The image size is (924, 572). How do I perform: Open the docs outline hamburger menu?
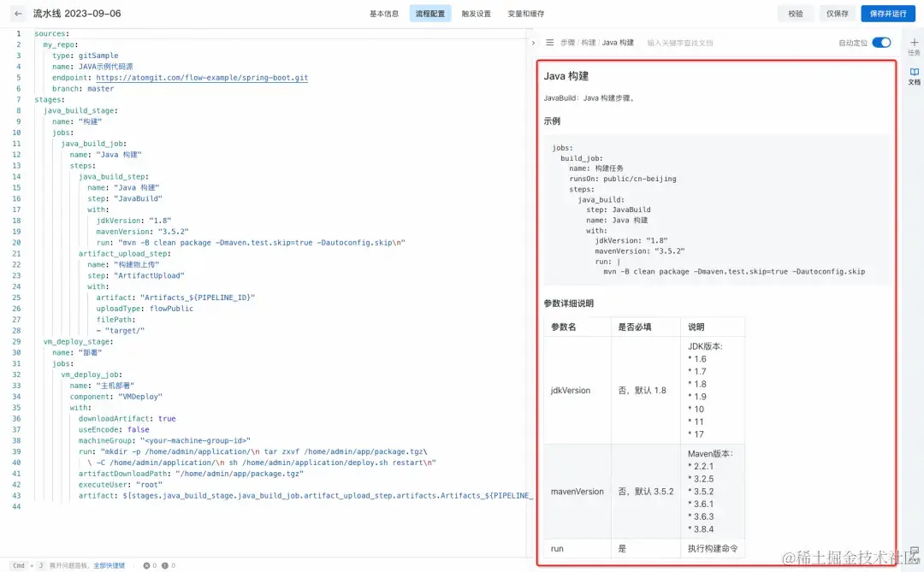(549, 43)
